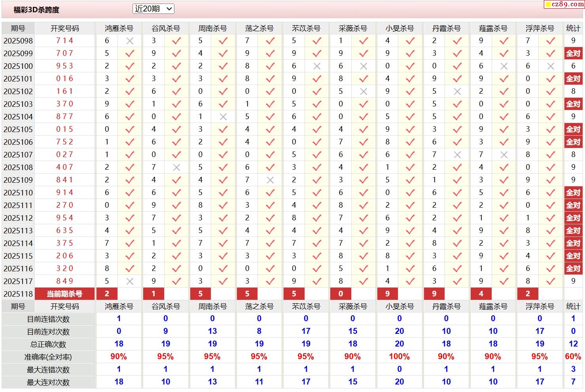Image resolution: width=585 pixels, height=392 pixels.
Task: Click the check mark for 鸿雁杀号 in row 2025099
Action: 130,53
